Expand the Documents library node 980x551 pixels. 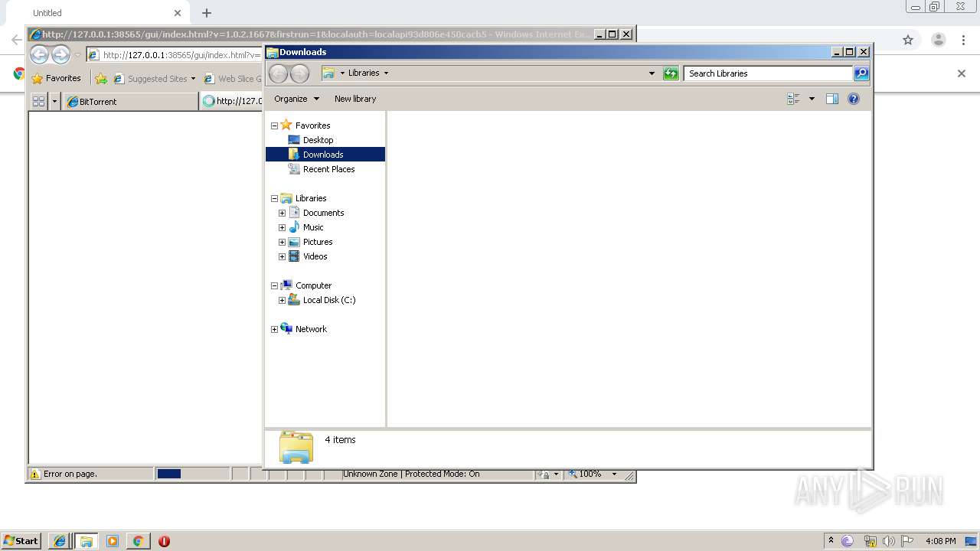click(282, 213)
